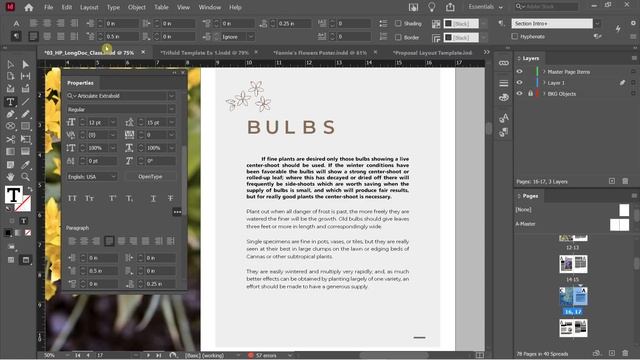Expand Layer 1 in Layers panel
Viewport: 640px width, 360px height.
coord(544,82)
